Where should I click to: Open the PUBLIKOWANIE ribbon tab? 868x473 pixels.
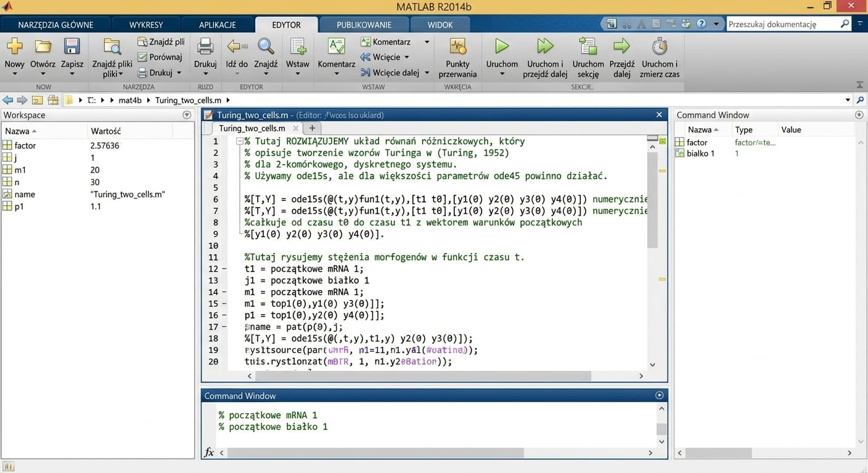[364, 25]
